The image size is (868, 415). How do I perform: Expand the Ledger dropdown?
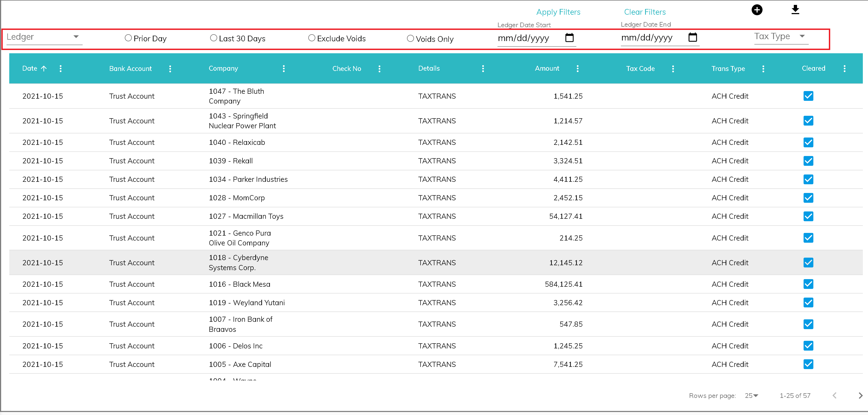click(x=44, y=37)
